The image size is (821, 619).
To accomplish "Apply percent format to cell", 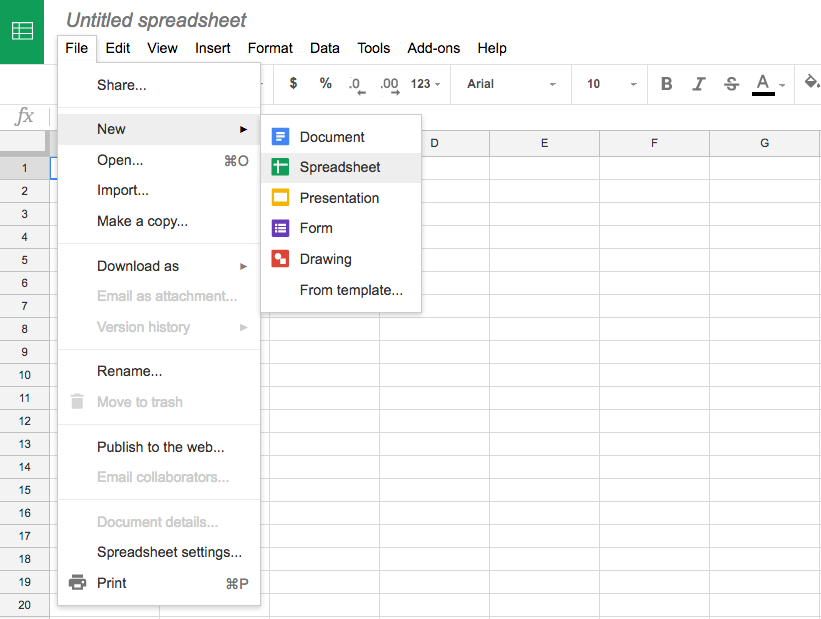I will coord(326,84).
